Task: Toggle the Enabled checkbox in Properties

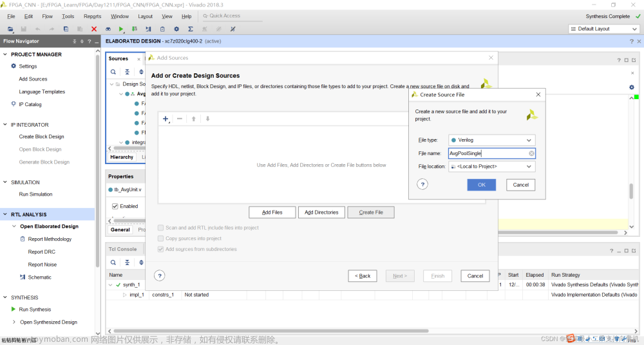Action: (115, 206)
